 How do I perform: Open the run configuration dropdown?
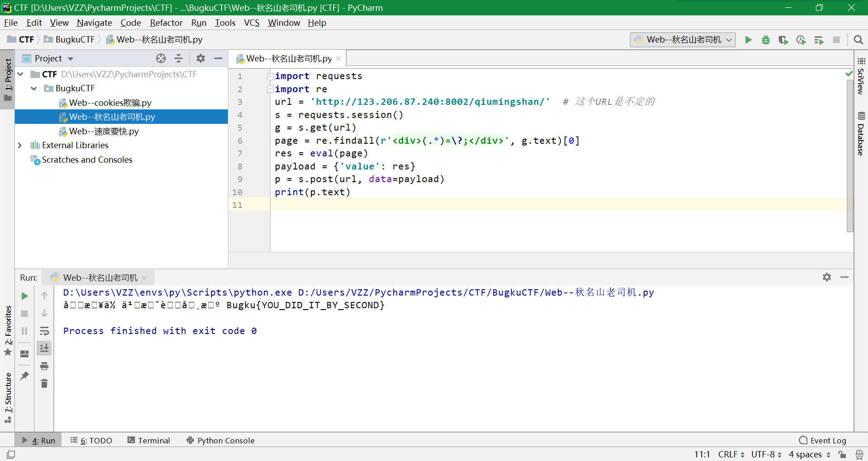[683, 40]
